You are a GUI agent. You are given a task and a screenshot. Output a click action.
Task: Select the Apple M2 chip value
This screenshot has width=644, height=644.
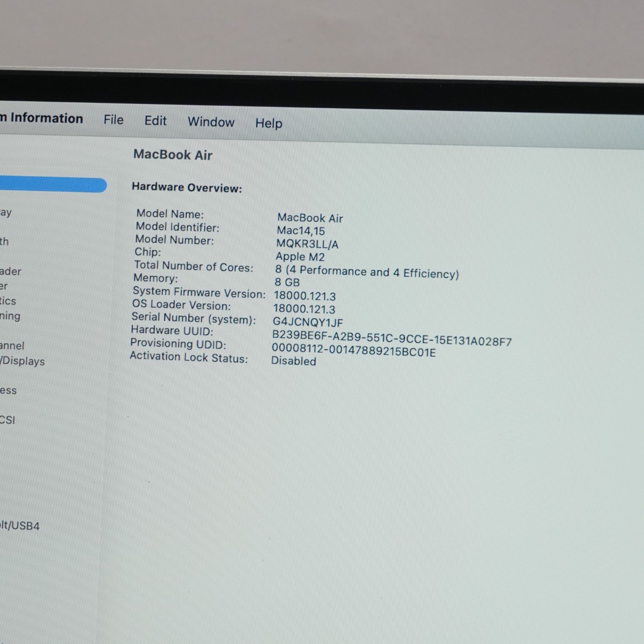[300, 257]
